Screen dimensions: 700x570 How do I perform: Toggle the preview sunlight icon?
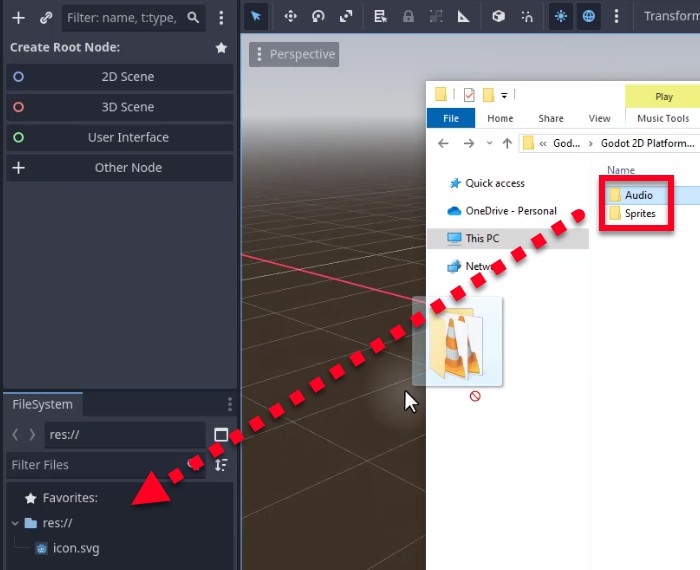pyautogui.click(x=561, y=17)
